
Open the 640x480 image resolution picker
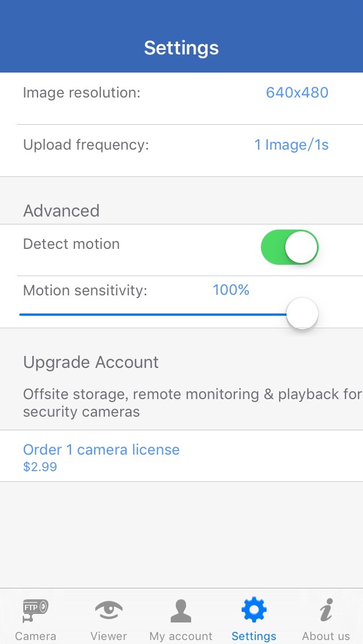click(x=297, y=93)
